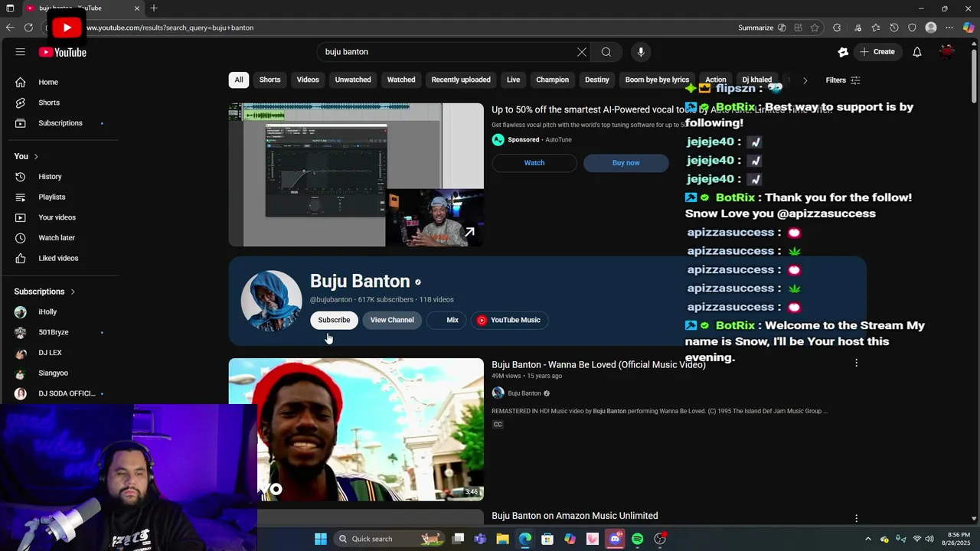Expand the Subscriptions section heading chevron
Screen dimensions: 980x551
point(73,292)
